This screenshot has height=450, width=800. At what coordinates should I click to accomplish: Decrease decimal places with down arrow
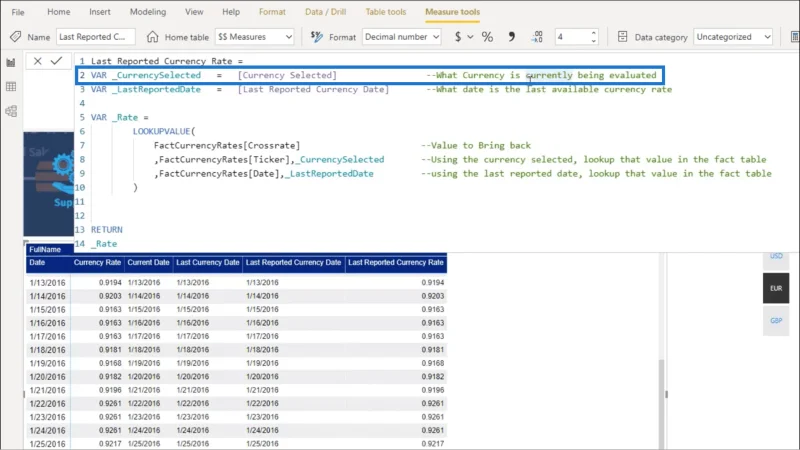593,40
